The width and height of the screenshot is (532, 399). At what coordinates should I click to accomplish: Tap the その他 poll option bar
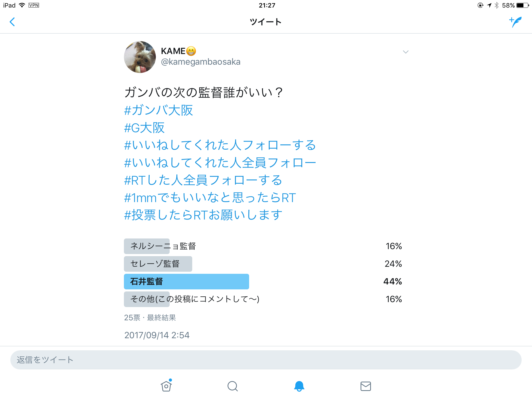(x=147, y=299)
